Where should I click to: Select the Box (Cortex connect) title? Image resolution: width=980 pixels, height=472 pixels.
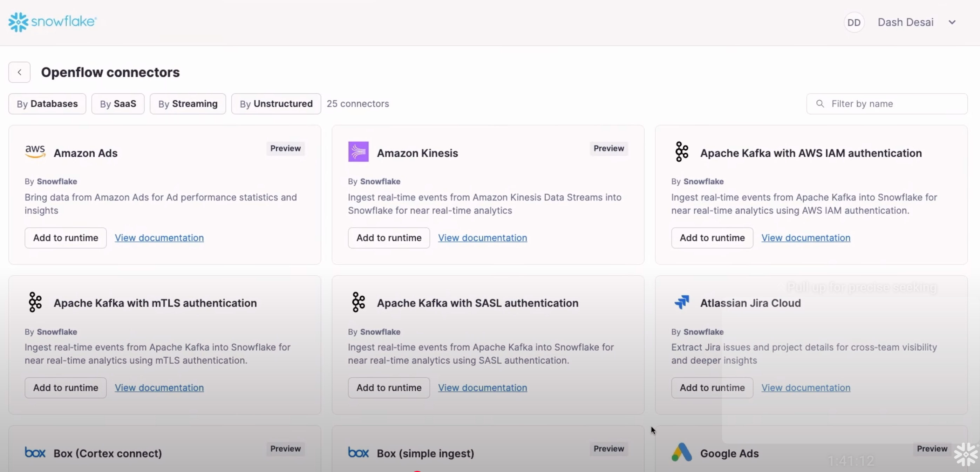point(108,453)
